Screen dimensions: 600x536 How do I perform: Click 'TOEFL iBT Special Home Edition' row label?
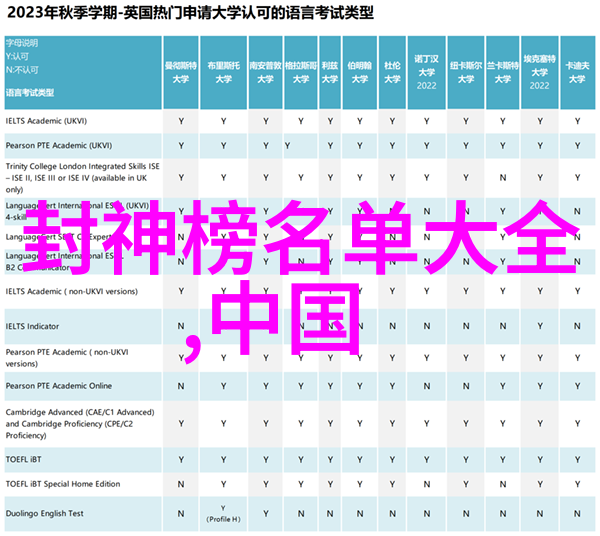coord(63,484)
